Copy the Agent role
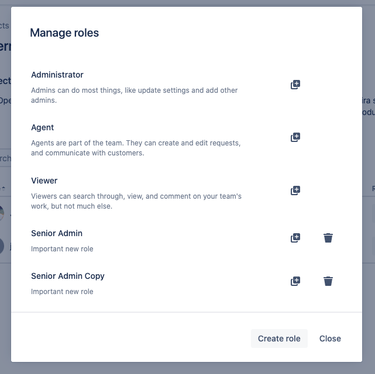The image size is (375, 374). tap(295, 137)
